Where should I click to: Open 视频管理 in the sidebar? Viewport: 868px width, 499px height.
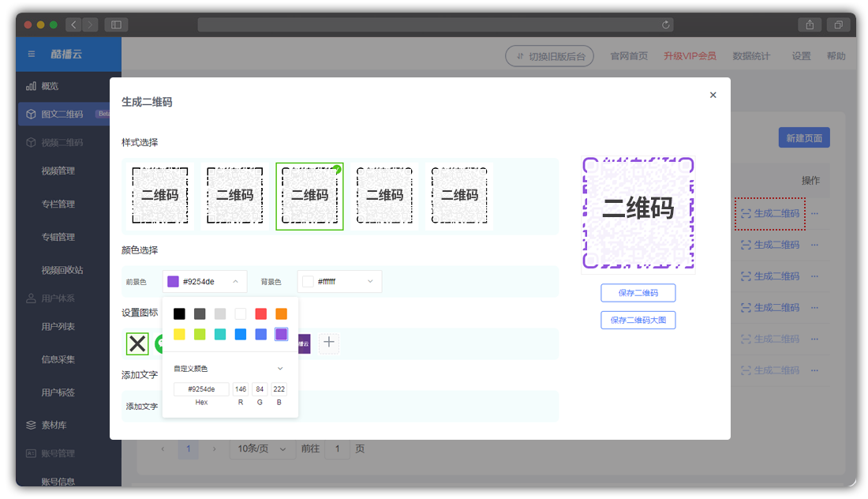[58, 171]
